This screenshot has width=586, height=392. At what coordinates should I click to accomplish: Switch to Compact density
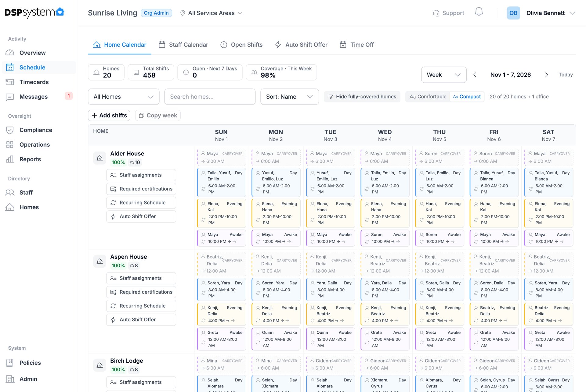pos(467,97)
